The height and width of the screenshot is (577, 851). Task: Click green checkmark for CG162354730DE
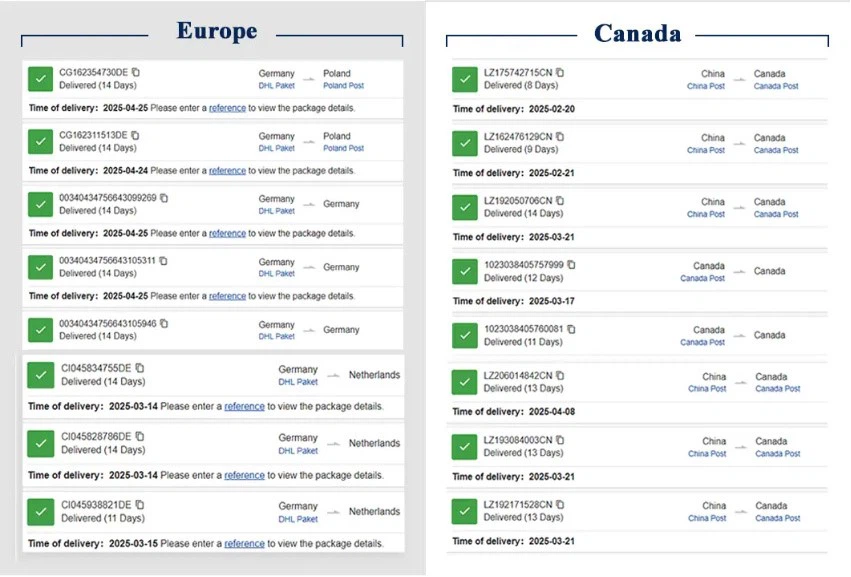pyautogui.click(x=40, y=79)
